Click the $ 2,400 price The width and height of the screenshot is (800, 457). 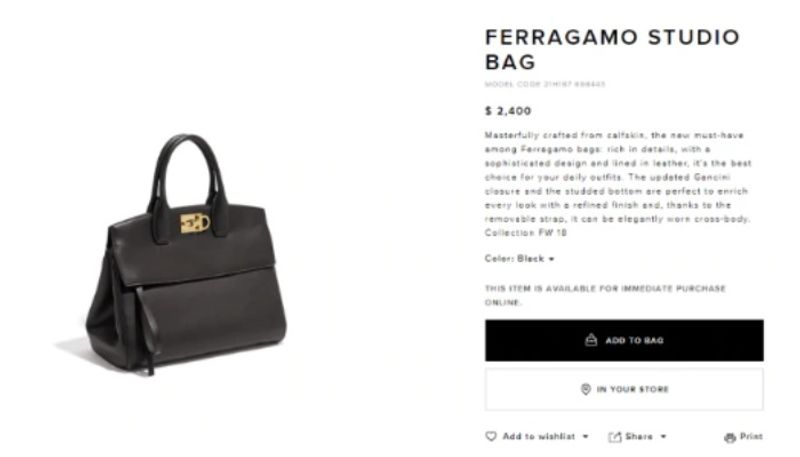coord(508,111)
